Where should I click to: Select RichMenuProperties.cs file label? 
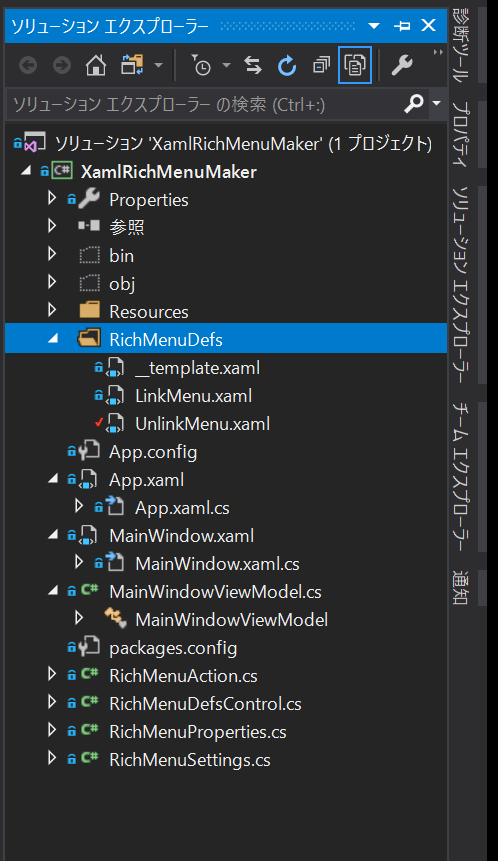(198, 732)
